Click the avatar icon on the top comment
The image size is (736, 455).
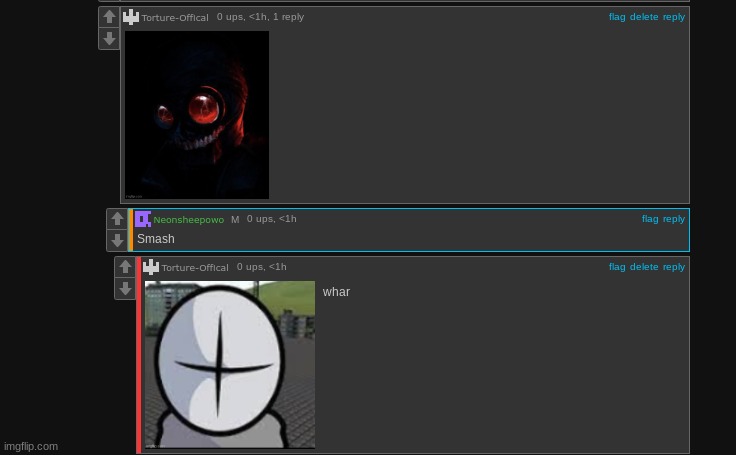coord(131,17)
